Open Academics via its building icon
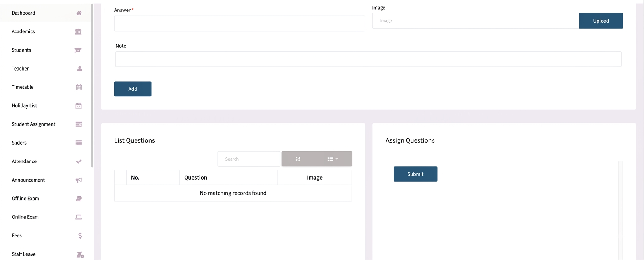Viewport: 644px width, 260px height. click(78, 32)
